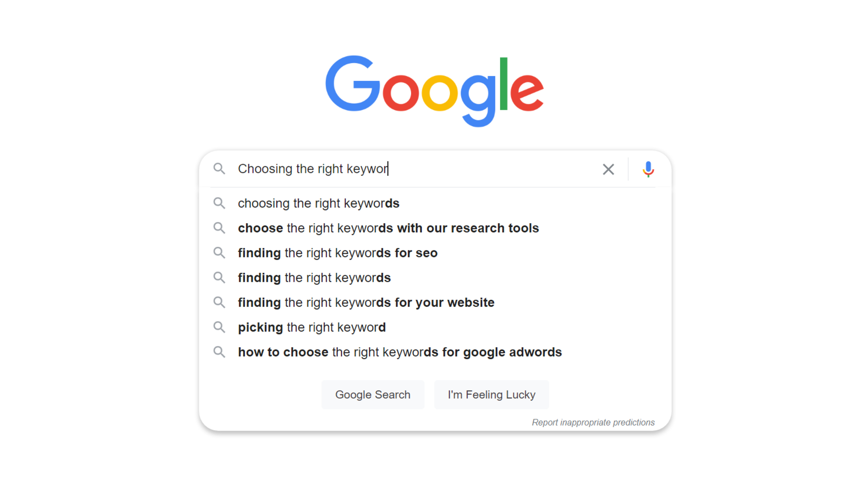Click the clear input X icon

[x=608, y=168]
